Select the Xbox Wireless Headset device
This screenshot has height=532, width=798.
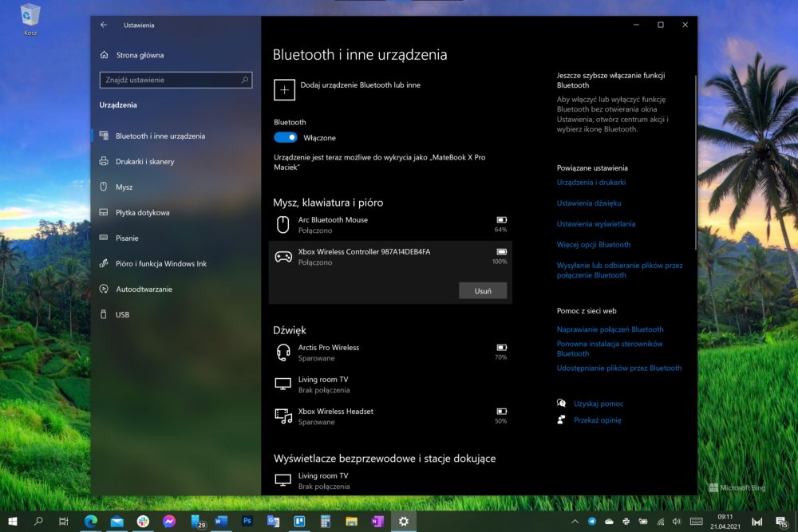tap(390, 416)
